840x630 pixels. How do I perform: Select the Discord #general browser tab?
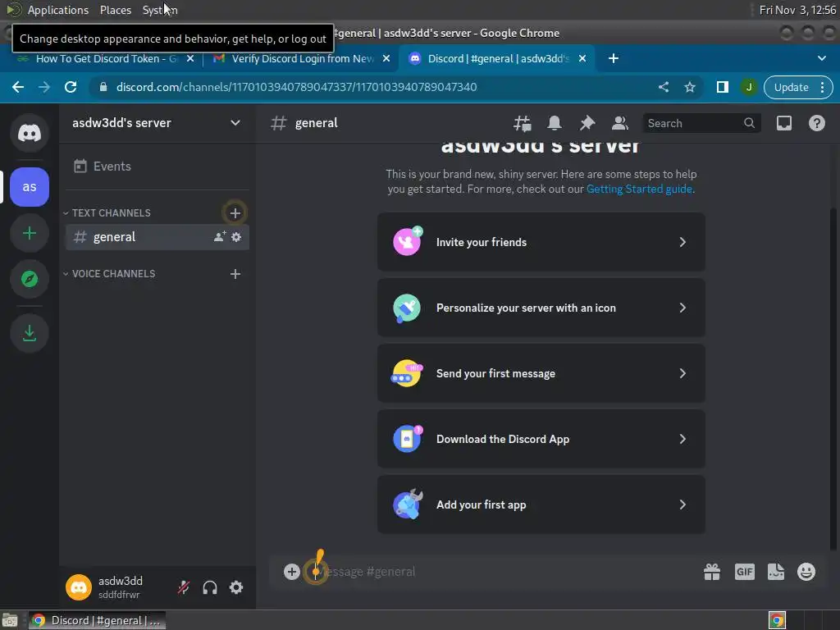496,58
